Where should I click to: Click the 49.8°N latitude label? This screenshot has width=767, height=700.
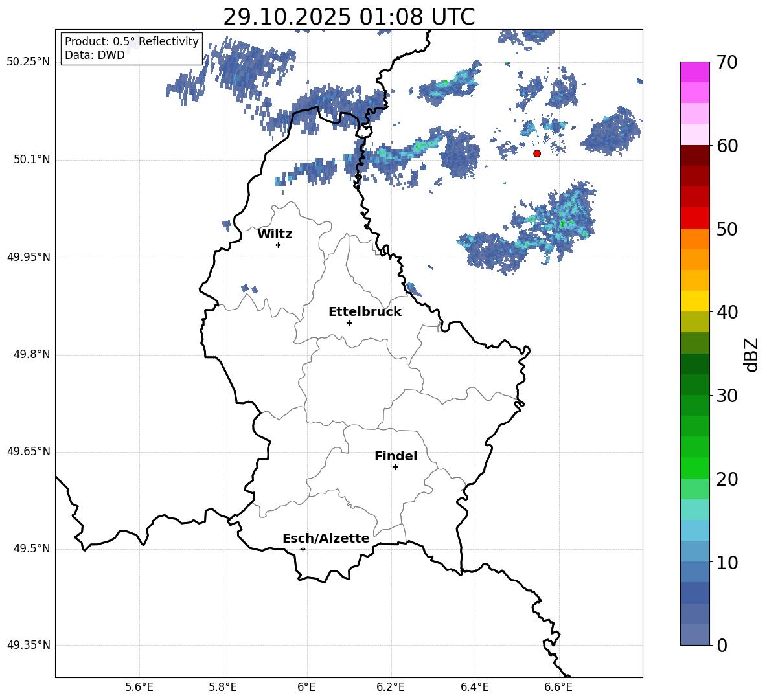pos(31,354)
